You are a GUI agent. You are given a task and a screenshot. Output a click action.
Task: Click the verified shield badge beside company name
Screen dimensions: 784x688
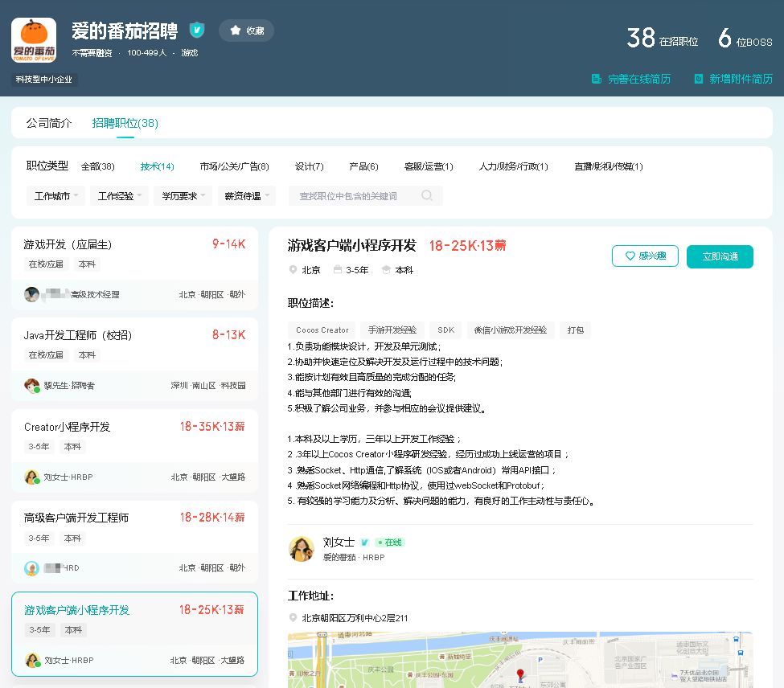[x=197, y=31]
